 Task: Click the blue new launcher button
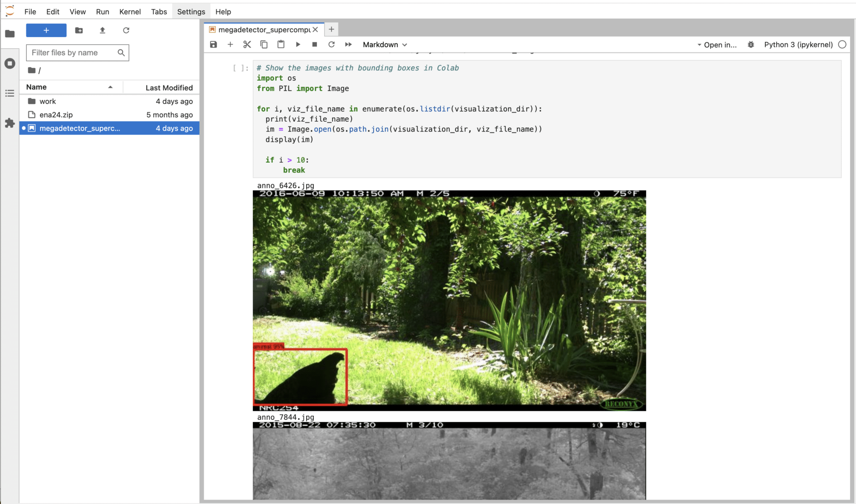pos(46,30)
